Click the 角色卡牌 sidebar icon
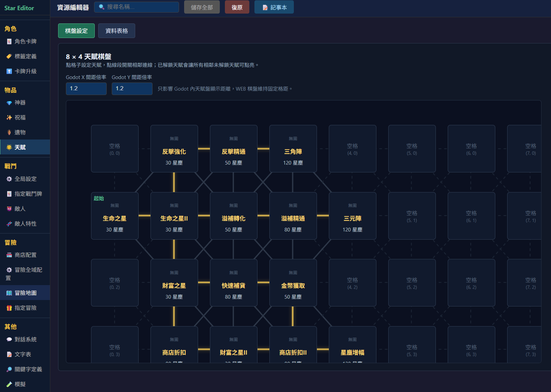551x392 pixels. [x=9, y=41]
